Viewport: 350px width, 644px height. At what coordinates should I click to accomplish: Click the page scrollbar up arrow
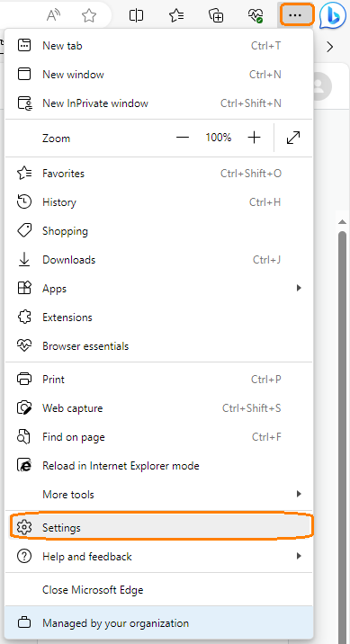[x=342, y=222]
